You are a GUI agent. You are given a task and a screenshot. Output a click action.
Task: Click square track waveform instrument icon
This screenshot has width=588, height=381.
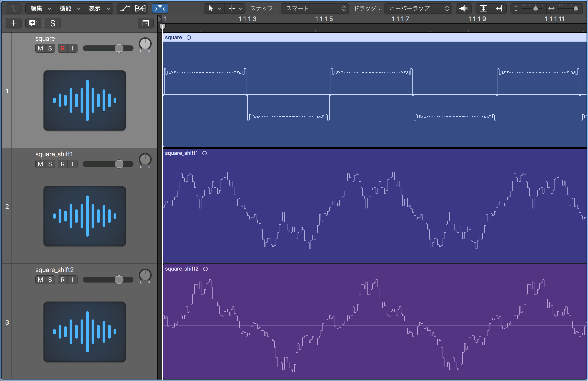tap(84, 100)
